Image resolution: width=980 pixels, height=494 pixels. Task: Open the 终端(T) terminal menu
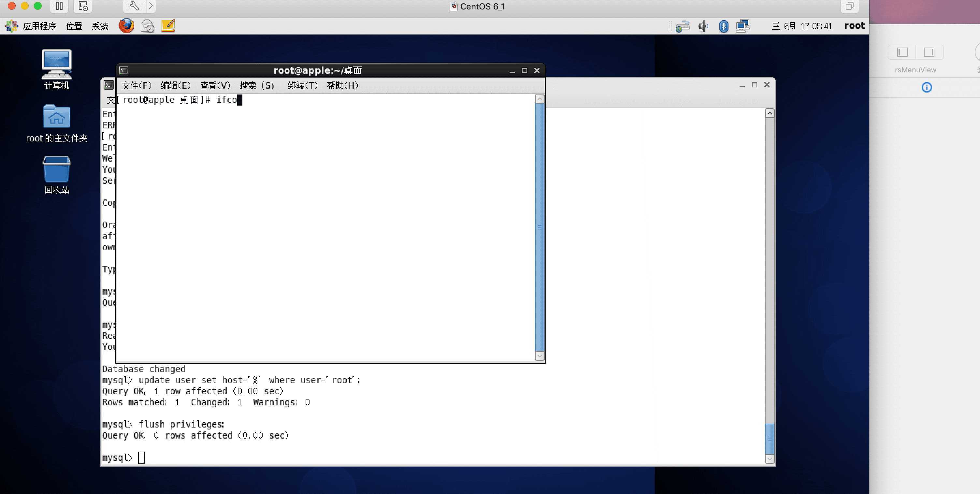pyautogui.click(x=302, y=85)
